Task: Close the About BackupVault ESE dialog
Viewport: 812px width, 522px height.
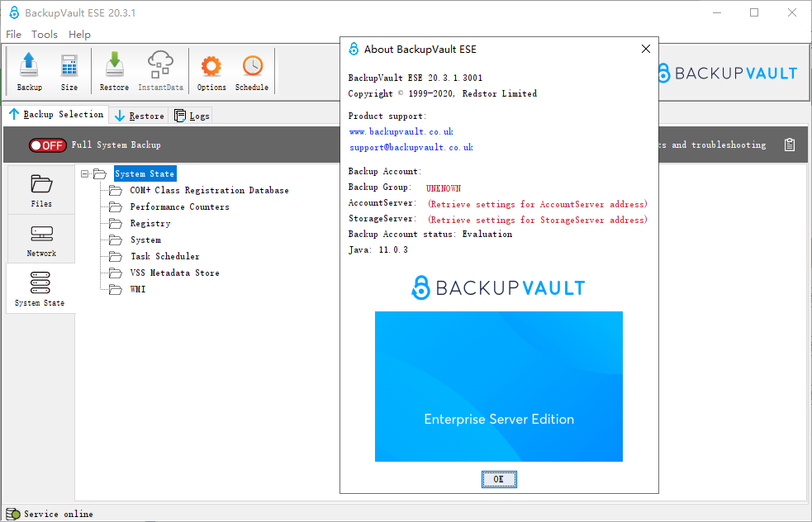Action: click(645, 49)
